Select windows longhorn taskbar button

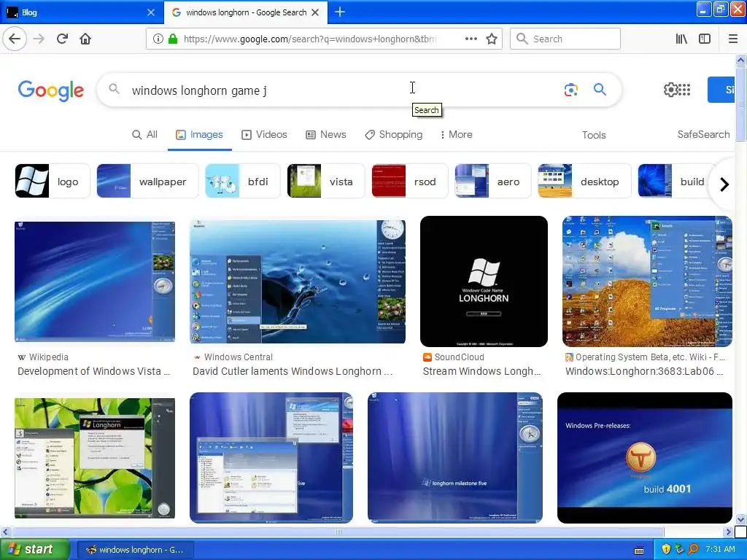[x=135, y=550]
